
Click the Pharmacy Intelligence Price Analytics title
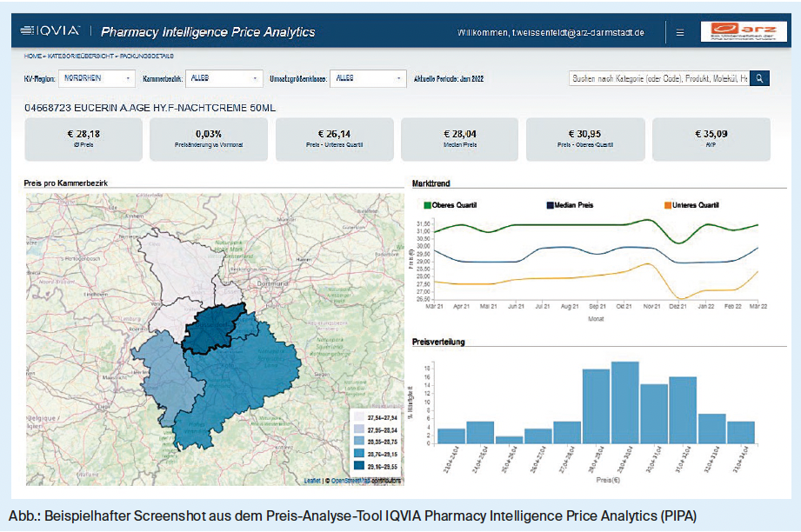click(208, 31)
